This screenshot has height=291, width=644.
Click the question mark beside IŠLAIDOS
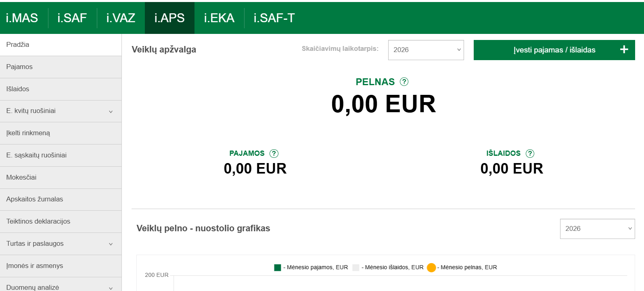click(530, 153)
